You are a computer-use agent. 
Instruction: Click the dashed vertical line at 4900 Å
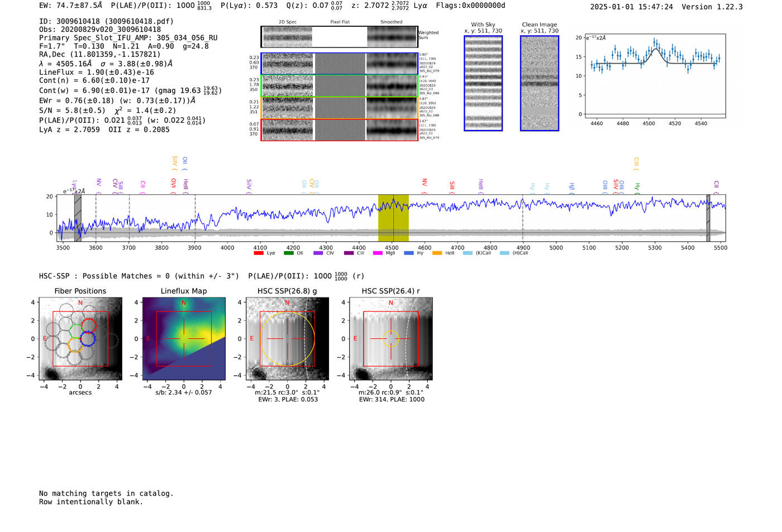[523, 218]
